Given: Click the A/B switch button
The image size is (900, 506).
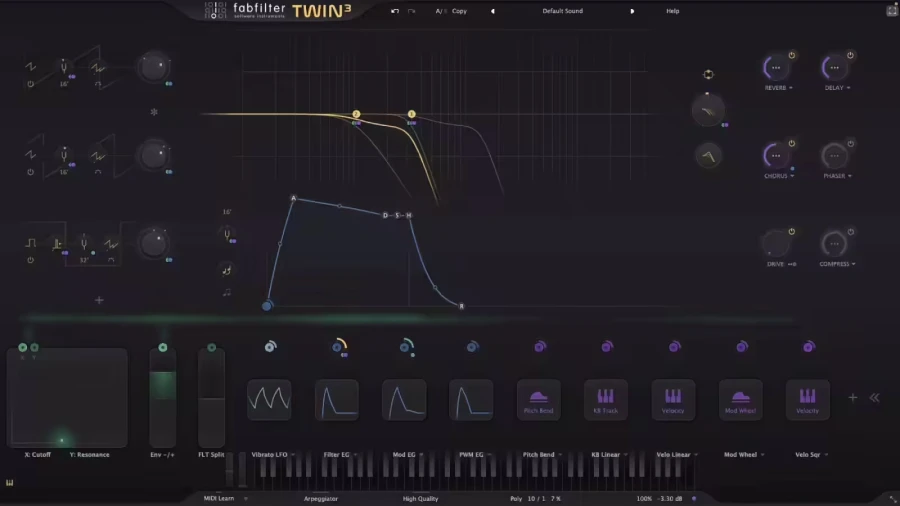Looking at the screenshot, I should click(x=440, y=11).
